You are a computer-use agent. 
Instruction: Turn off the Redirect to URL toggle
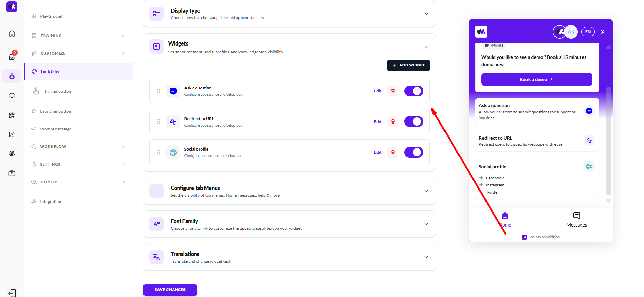[x=413, y=121]
